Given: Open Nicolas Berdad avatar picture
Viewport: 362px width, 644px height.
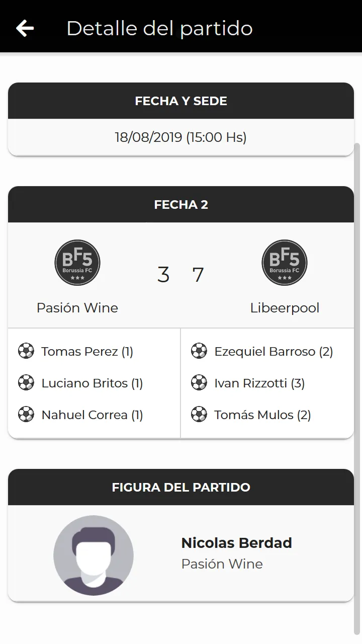Looking at the screenshot, I should [94, 555].
